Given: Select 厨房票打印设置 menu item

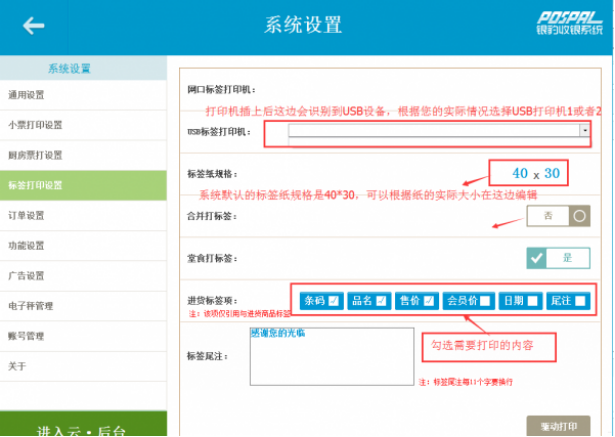Looking at the screenshot, I should [35, 155].
